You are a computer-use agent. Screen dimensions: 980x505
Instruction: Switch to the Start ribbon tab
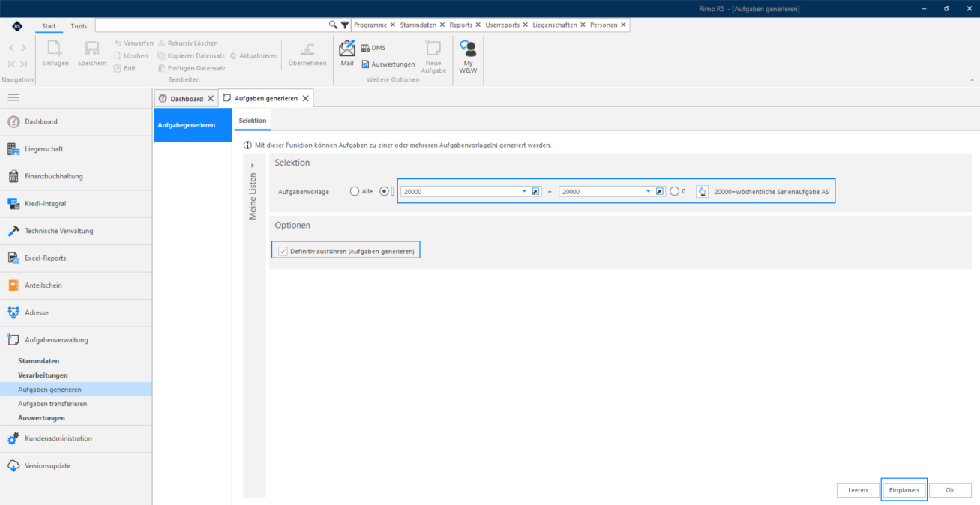49,26
